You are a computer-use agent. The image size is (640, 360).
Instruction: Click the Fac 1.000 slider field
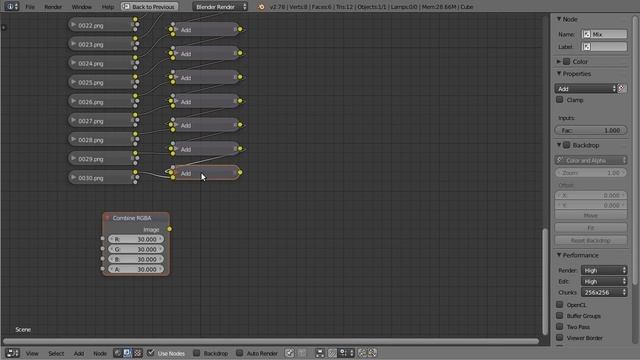coord(591,130)
